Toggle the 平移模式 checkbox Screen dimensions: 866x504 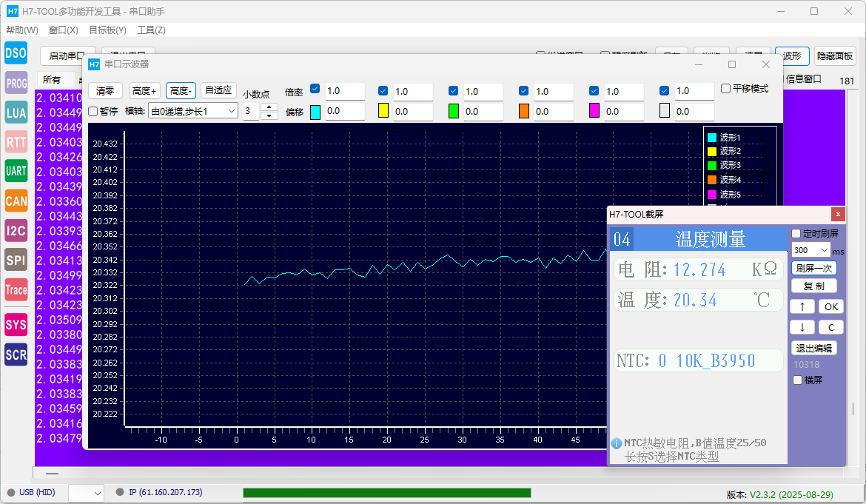(x=726, y=88)
